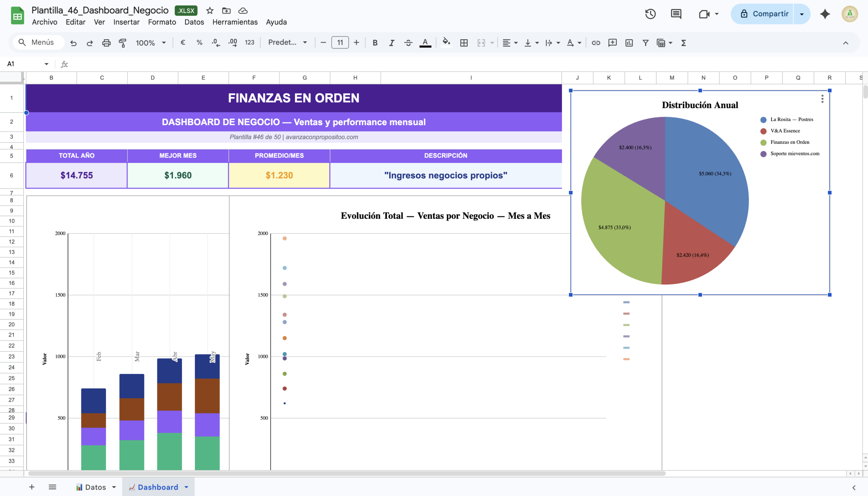Open version history clock icon
The image size is (868, 496).
coord(650,14)
